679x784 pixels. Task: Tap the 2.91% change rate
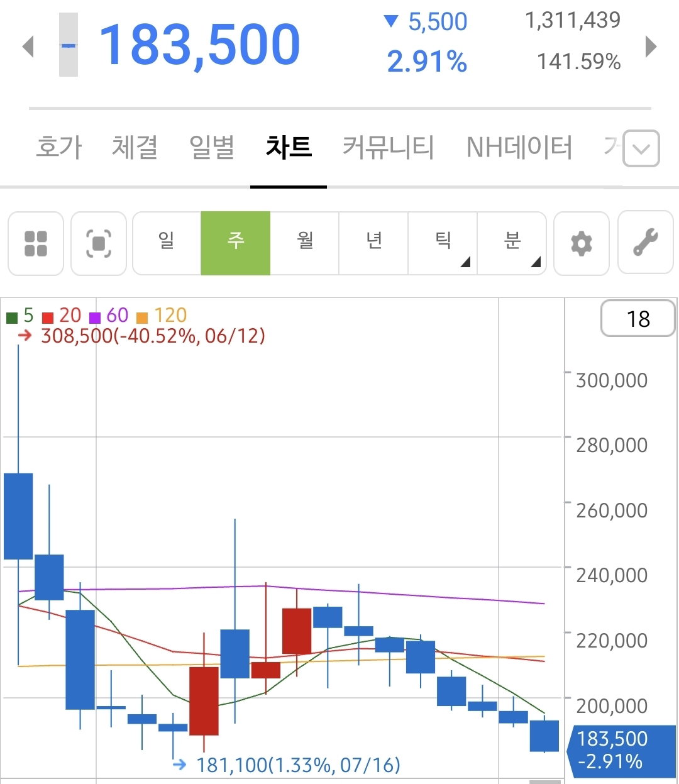427,62
